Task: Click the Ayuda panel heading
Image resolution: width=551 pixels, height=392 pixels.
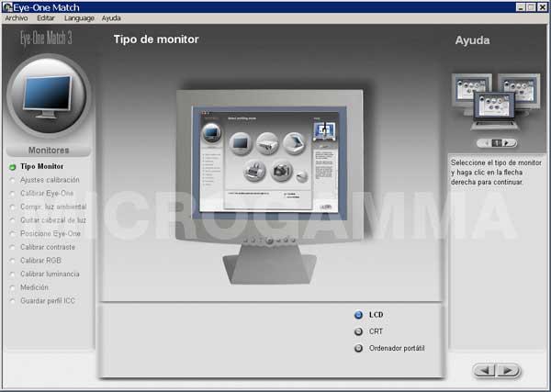Action: pyautogui.click(x=472, y=40)
